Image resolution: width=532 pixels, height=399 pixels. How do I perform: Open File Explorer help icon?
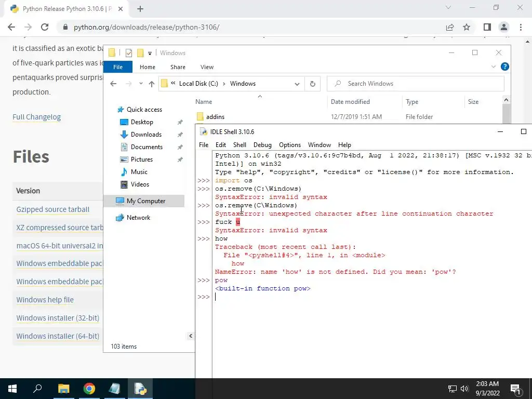click(x=505, y=67)
